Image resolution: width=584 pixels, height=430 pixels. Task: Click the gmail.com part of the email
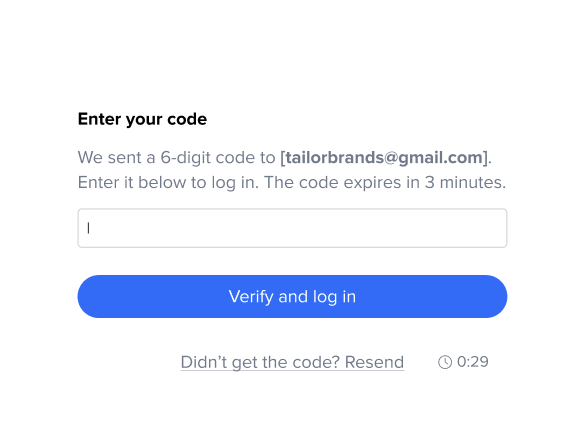[441, 157]
